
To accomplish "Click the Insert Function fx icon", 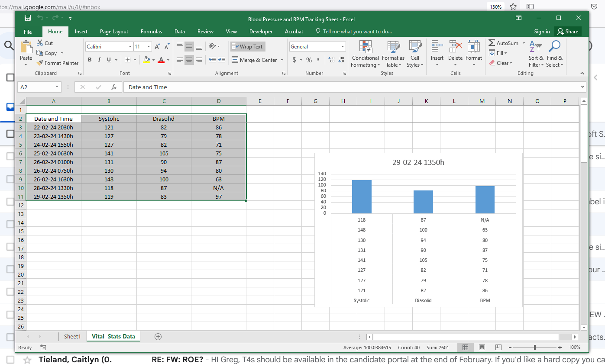I will click(x=114, y=87).
